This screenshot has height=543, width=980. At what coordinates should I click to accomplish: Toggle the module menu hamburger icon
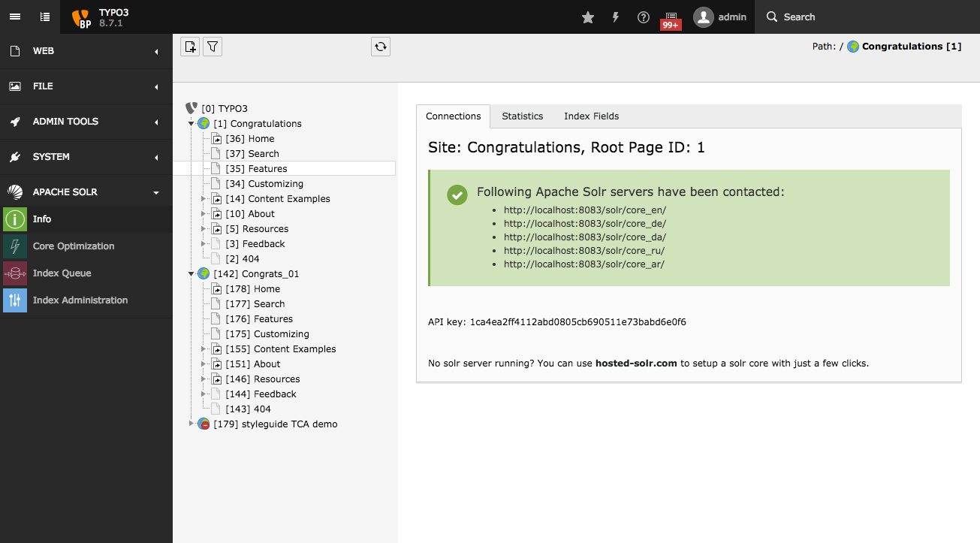(x=15, y=17)
